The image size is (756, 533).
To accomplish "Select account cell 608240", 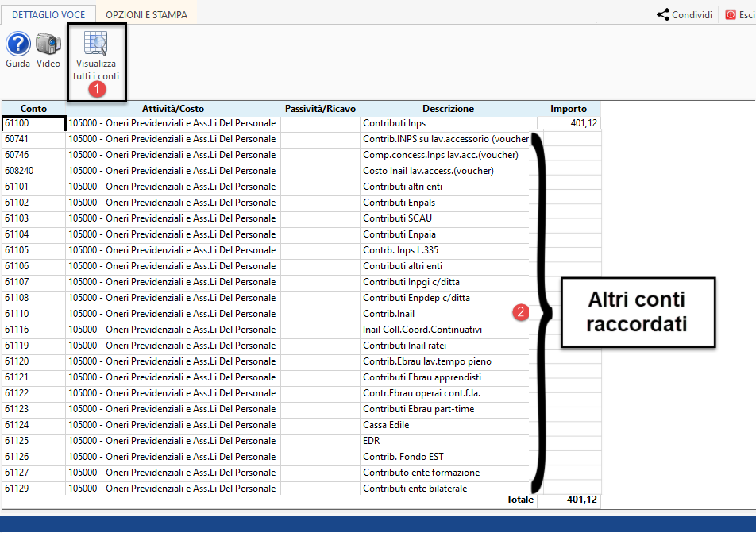I will pos(33,171).
